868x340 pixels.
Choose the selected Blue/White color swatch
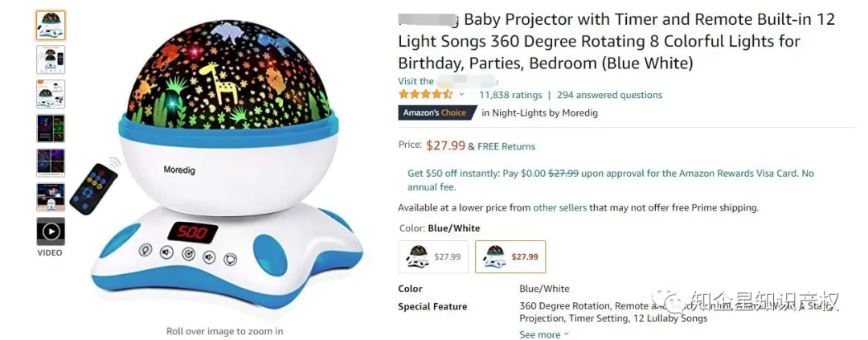point(510,257)
